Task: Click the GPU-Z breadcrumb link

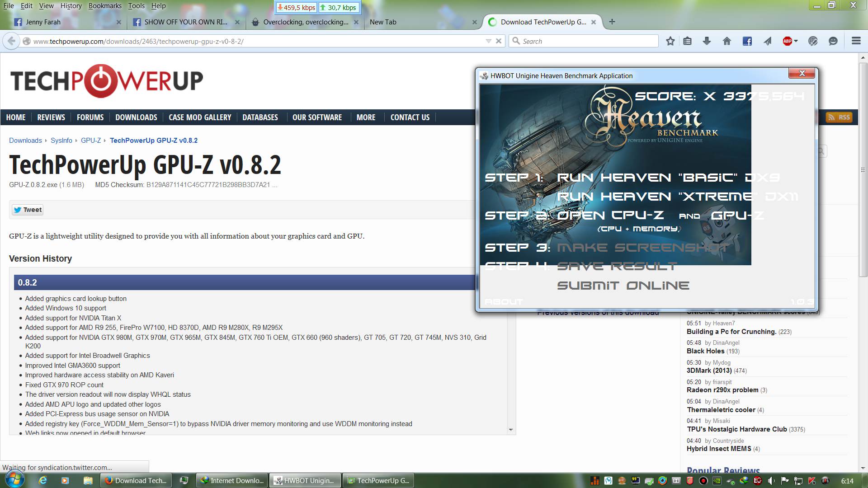Action: (x=91, y=141)
